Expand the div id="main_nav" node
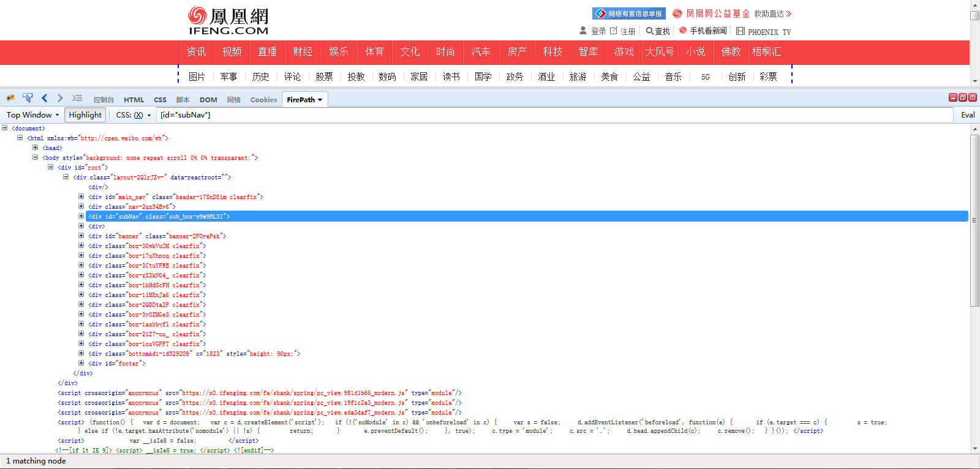This screenshot has width=980, height=469. tap(81, 197)
